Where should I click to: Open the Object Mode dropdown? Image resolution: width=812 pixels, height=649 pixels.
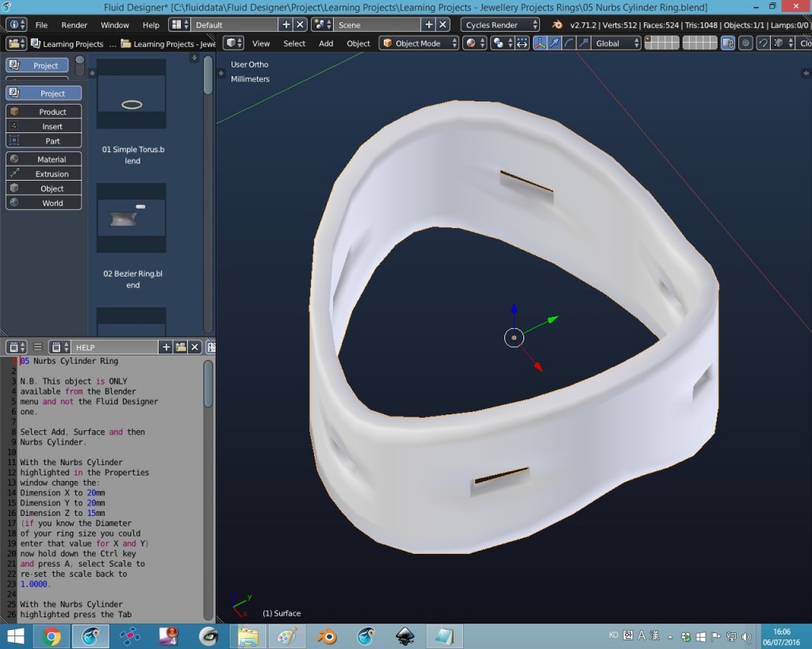click(x=416, y=44)
